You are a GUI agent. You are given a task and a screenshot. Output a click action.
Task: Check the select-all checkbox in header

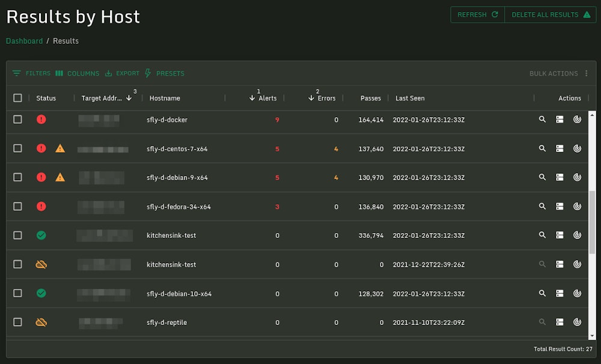(x=17, y=97)
